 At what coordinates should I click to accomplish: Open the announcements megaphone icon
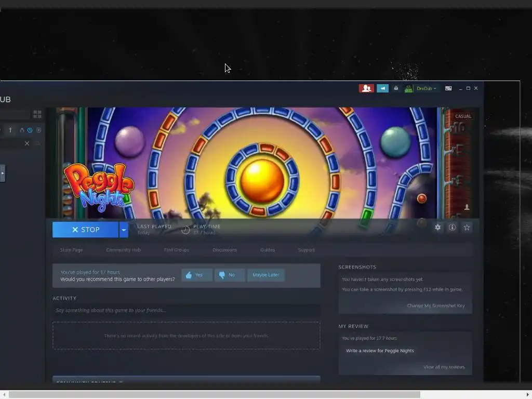point(382,88)
